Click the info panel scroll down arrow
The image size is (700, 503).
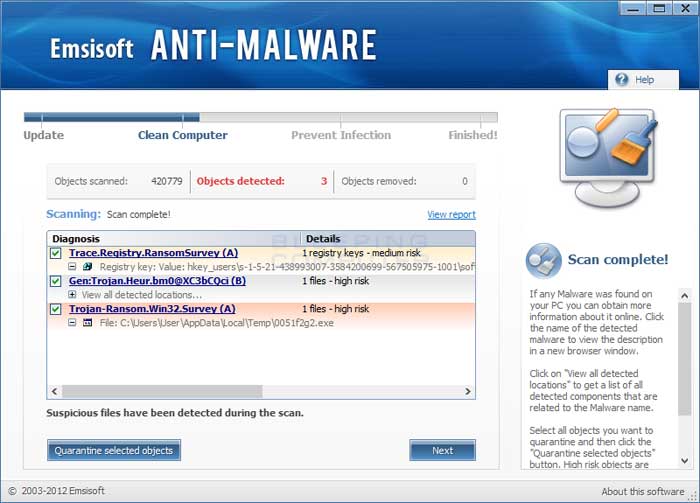point(684,461)
